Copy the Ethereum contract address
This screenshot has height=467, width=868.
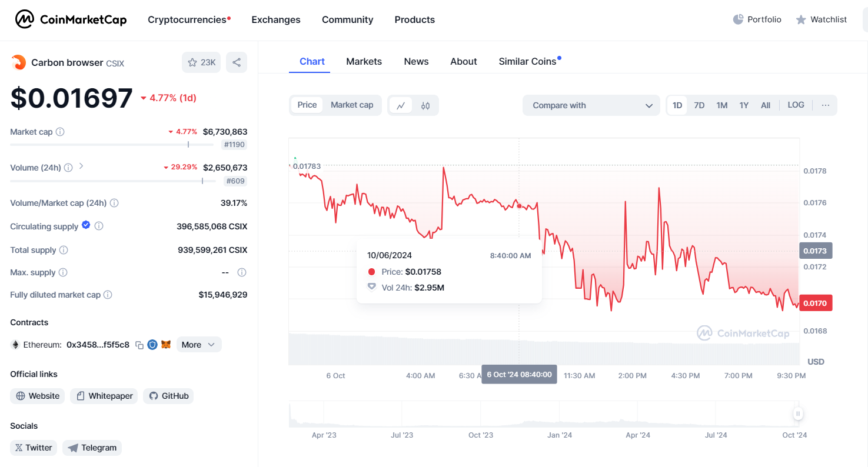coord(139,345)
